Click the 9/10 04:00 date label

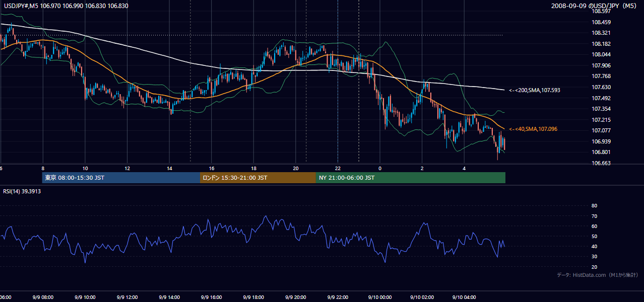tap(464, 297)
